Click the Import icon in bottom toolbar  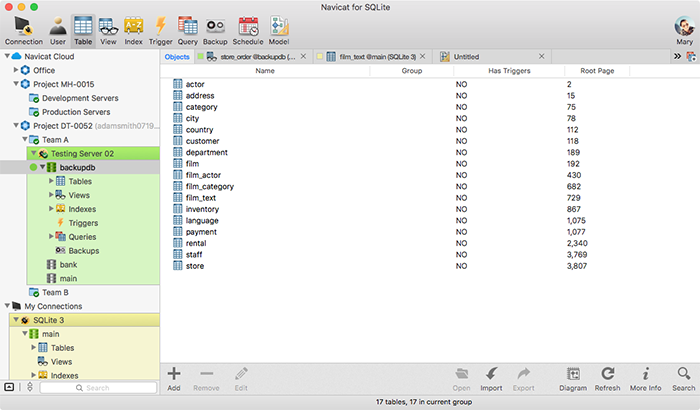pyautogui.click(x=492, y=379)
